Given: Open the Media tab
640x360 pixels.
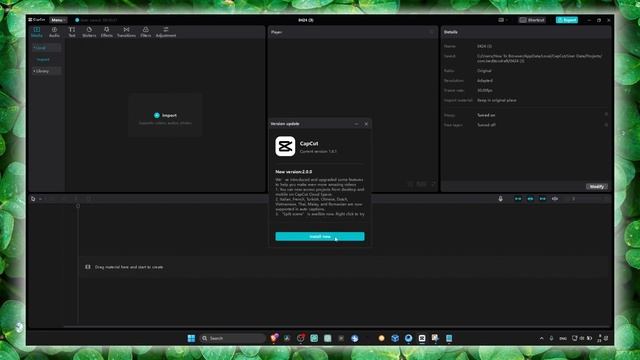Looking at the screenshot, I should pos(37,32).
